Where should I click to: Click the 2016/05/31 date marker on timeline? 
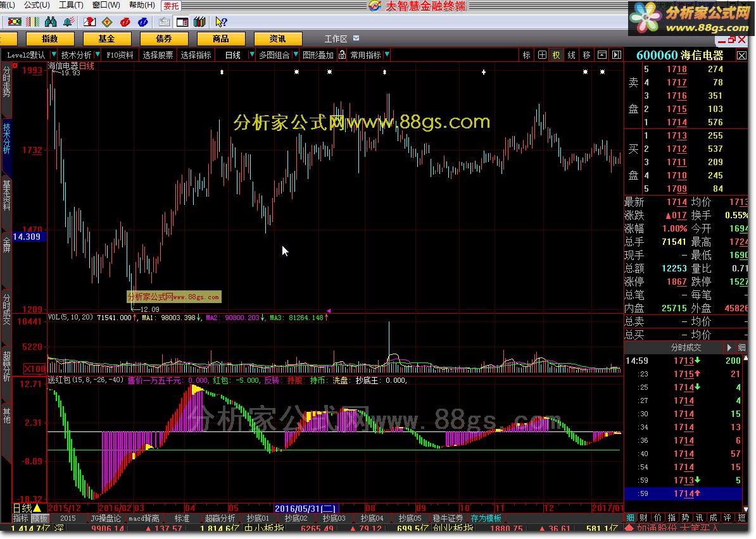click(x=305, y=508)
